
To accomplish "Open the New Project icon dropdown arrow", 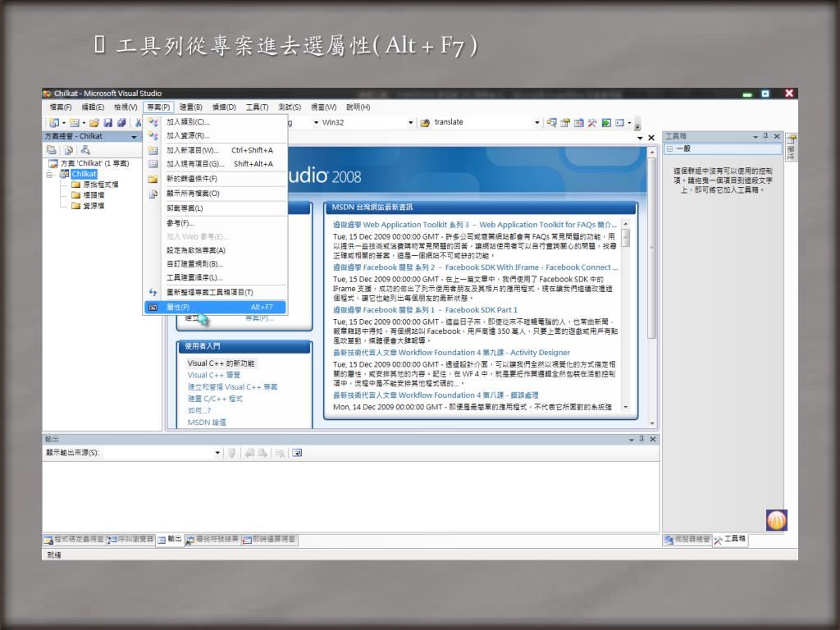I will coord(64,123).
